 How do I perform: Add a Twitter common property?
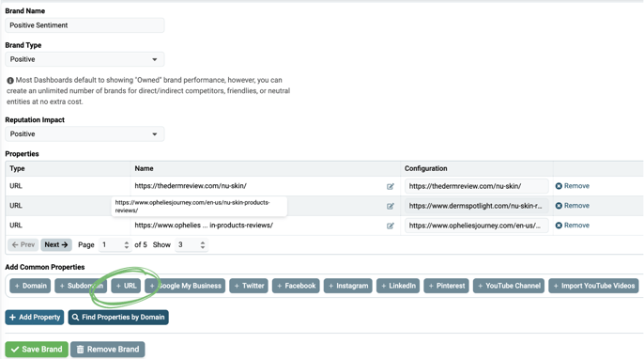[249, 286]
